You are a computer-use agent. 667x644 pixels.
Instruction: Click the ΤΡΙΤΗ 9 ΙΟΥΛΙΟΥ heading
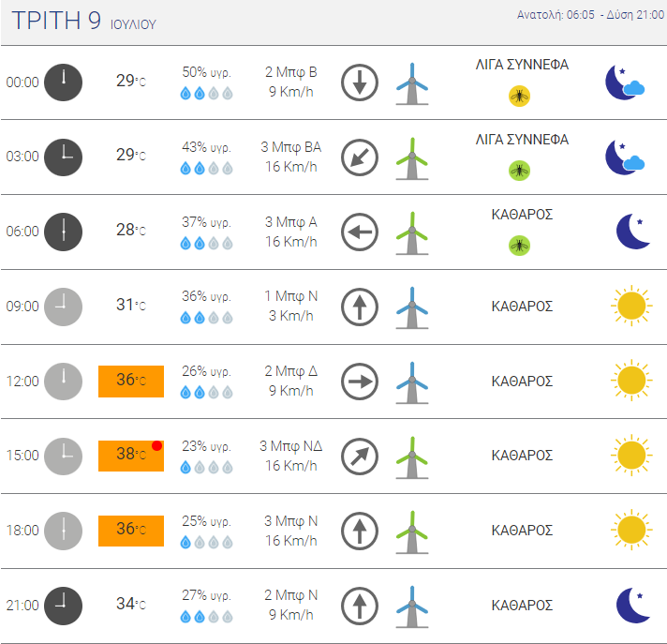coord(83,21)
